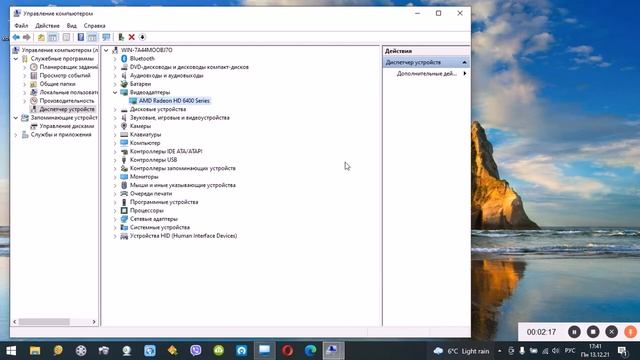Viewport: 640px width, 360px height.
Task: Toggle Show/Hide Console Tree toolbar button
Action: [53, 38]
